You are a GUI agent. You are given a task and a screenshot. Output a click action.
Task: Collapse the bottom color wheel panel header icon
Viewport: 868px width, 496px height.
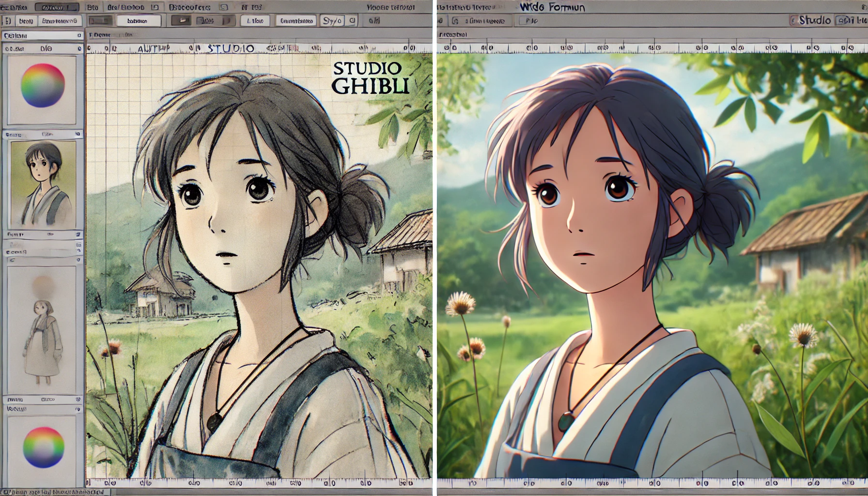(77, 409)
